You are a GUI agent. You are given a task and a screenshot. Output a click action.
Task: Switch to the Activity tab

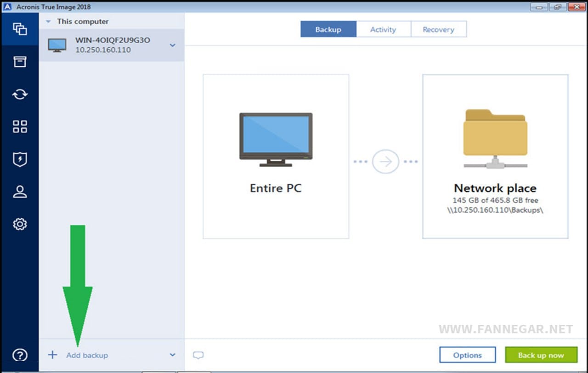click(383, 29)
